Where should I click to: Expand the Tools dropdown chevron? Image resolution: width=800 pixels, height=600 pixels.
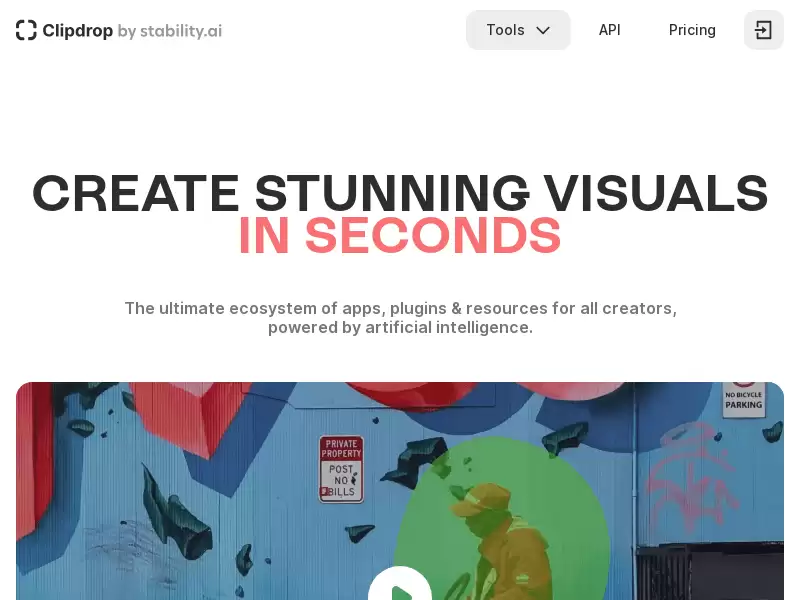coord(543,30)
